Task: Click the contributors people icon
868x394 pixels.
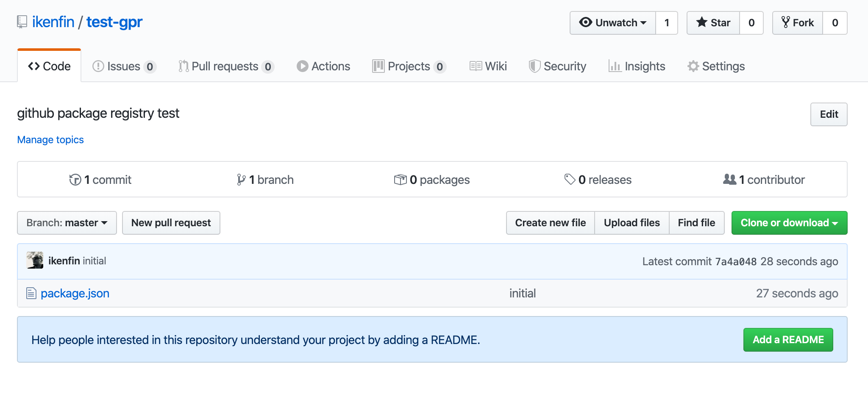Action: [x=729, y=179]
